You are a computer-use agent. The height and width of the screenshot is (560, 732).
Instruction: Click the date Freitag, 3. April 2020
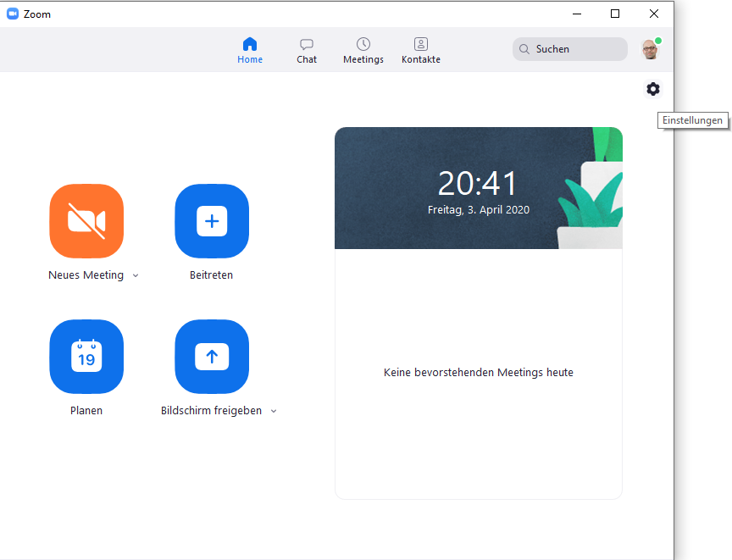click(x=479, y=210)
